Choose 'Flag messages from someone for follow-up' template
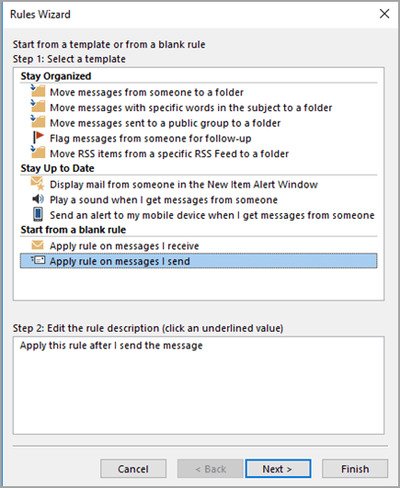This screenshot has height=488, width=400. [x=150, y=138]
